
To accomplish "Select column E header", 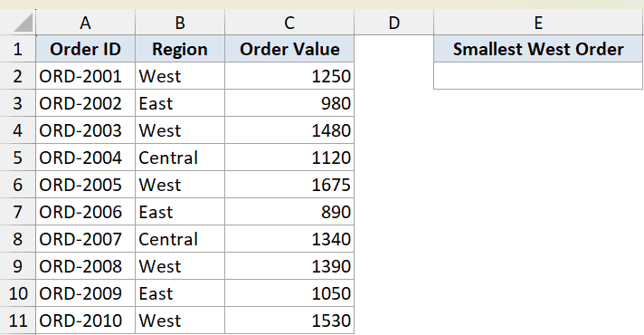I will click(x=538, y=23).
